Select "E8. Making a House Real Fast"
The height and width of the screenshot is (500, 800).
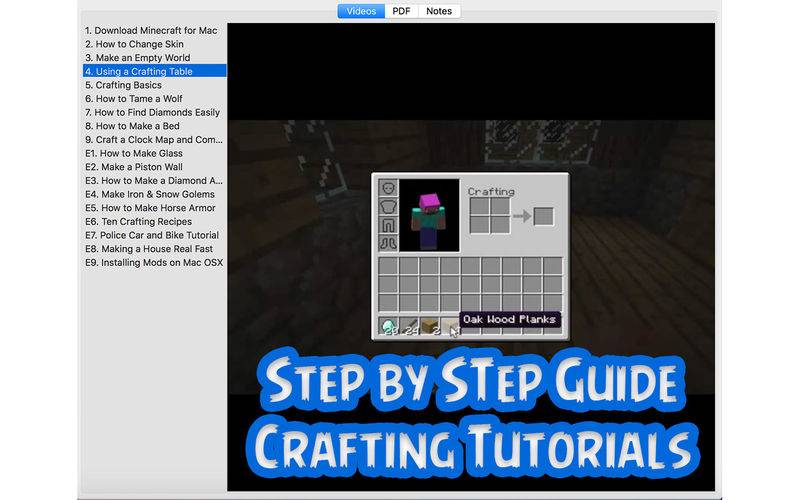tap(154, 249)
